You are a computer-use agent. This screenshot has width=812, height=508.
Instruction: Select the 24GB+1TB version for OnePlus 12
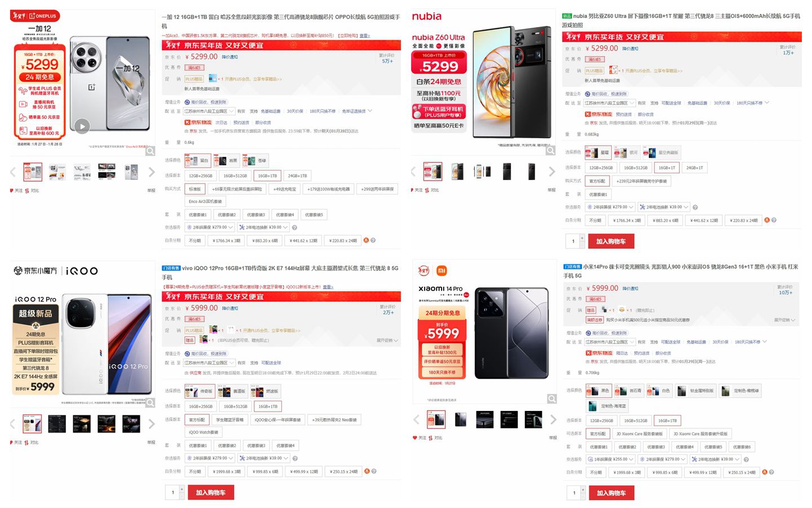pyautogui.click(x=297, y=176)
